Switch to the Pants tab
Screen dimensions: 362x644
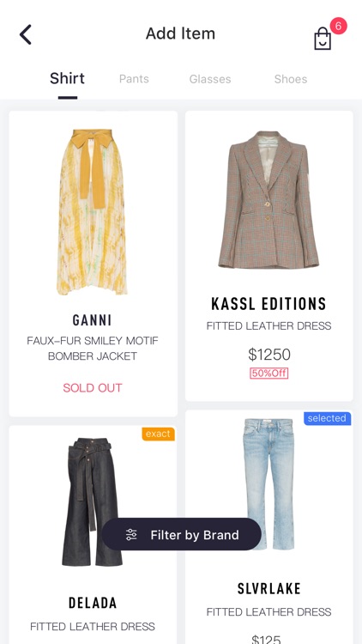click(134, 78)
